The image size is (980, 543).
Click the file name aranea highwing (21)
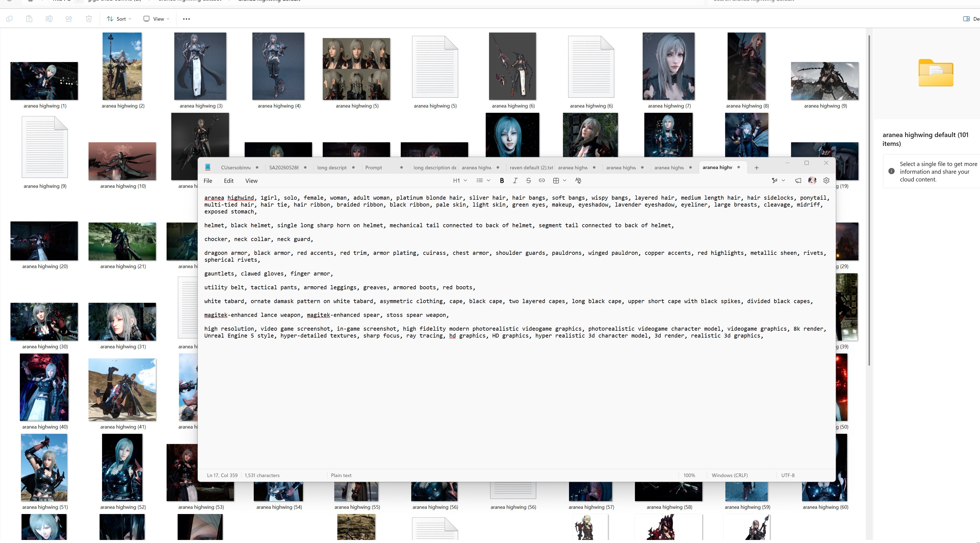pos(123,266)
